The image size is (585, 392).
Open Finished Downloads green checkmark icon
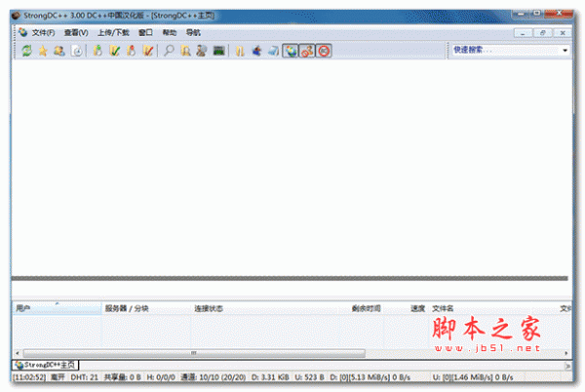[114, 51]
